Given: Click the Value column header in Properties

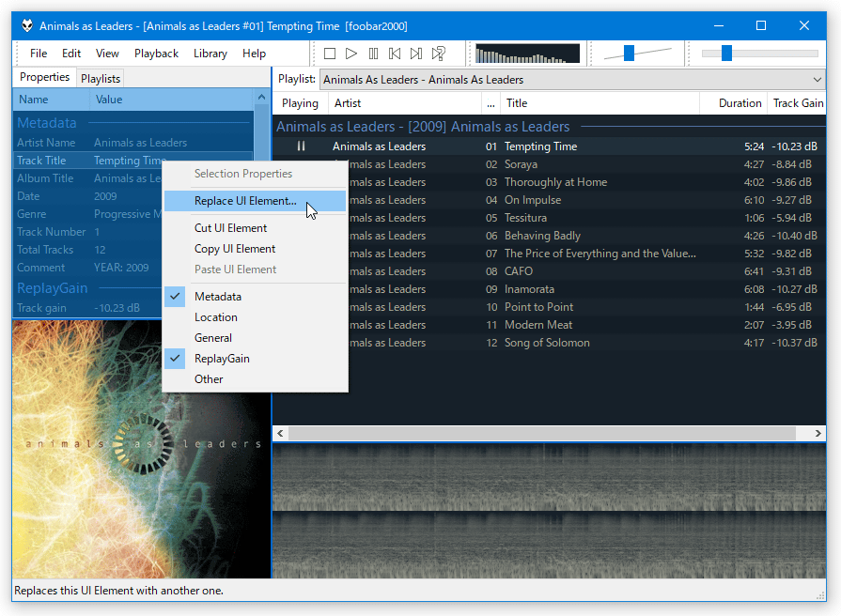Looking at the screenshot, I should point(172,100).
